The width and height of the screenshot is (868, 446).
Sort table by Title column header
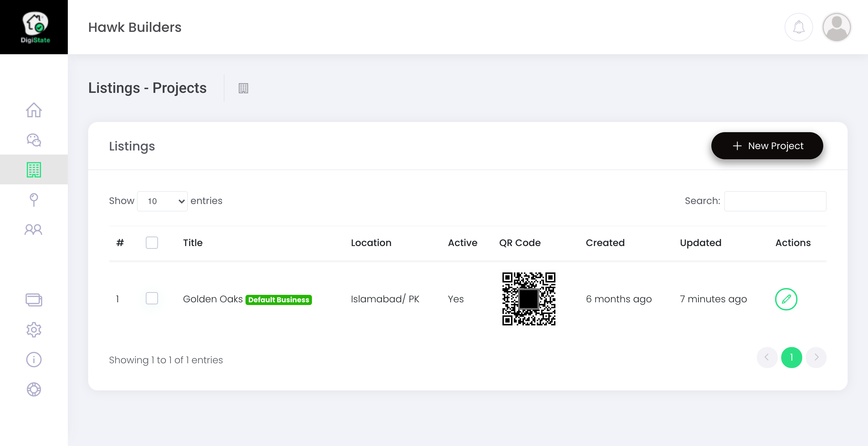coord(193,243)
